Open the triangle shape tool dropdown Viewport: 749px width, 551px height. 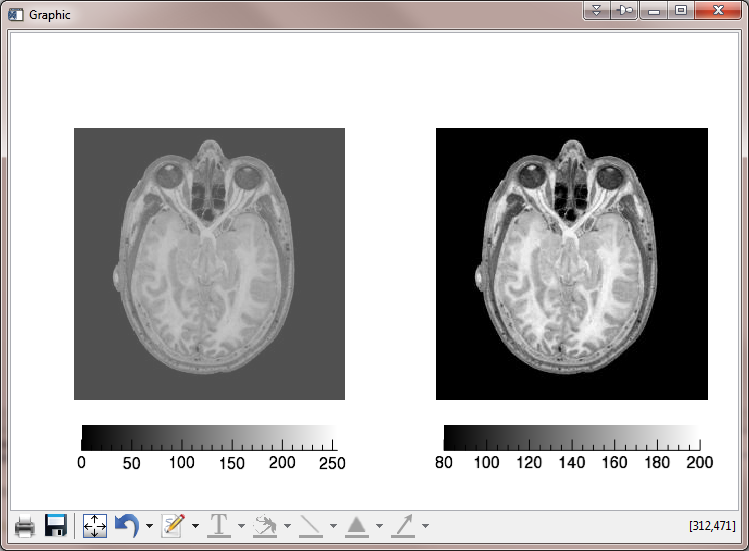coord(379,526)
